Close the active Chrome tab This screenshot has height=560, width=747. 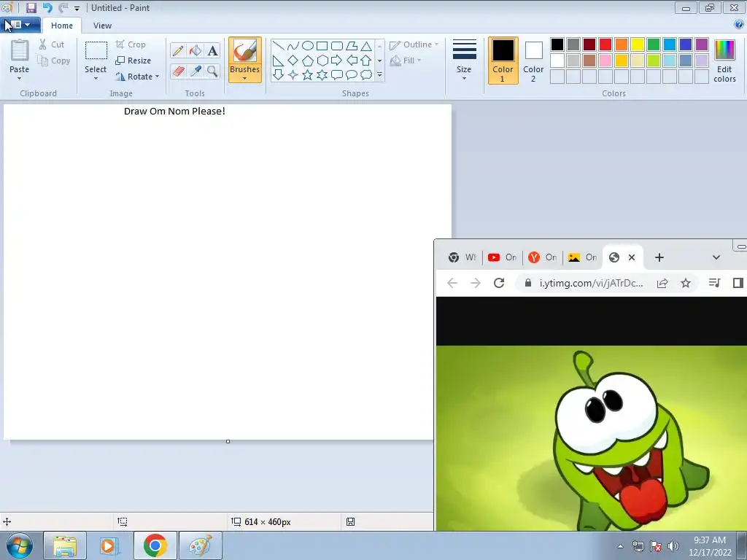coord(632,257)
